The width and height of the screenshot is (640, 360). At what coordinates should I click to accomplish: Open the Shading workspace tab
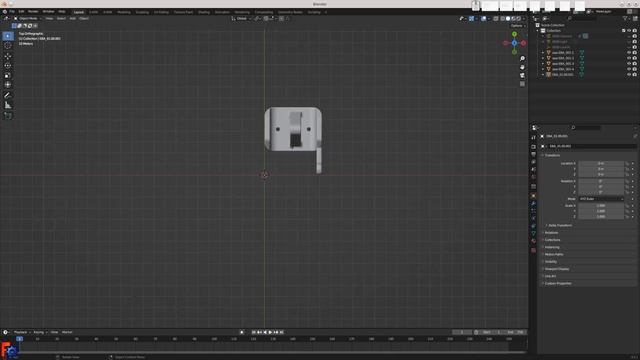tap(204, 12)
